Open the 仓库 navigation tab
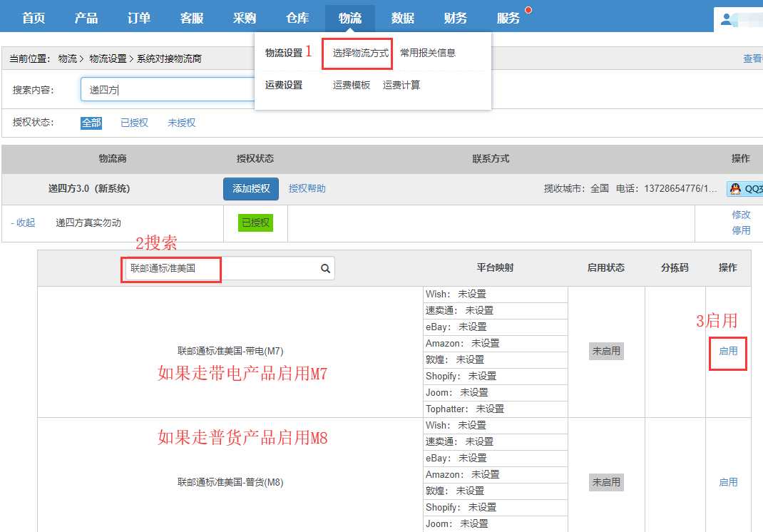 (x=297, y=18)
